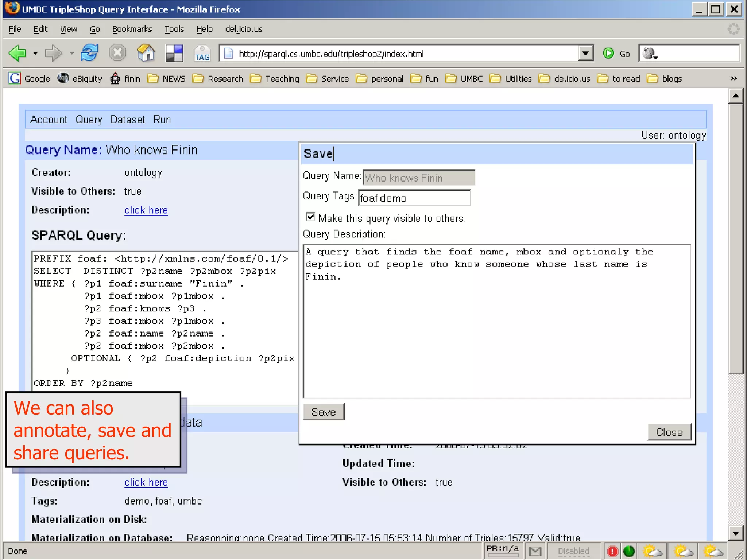Click the Close button in Save dialog
Screen dimensions: 747x560
(669, 432)
